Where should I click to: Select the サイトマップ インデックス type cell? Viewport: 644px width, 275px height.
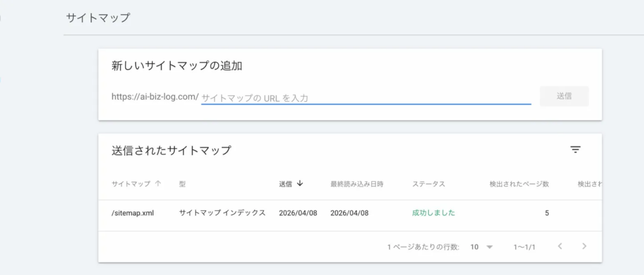click(x=222, y=213)
